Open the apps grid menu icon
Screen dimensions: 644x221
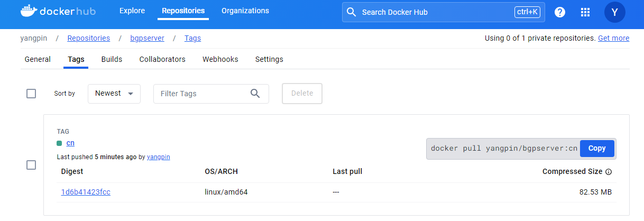pyautogui.click(x=585, y=12)
